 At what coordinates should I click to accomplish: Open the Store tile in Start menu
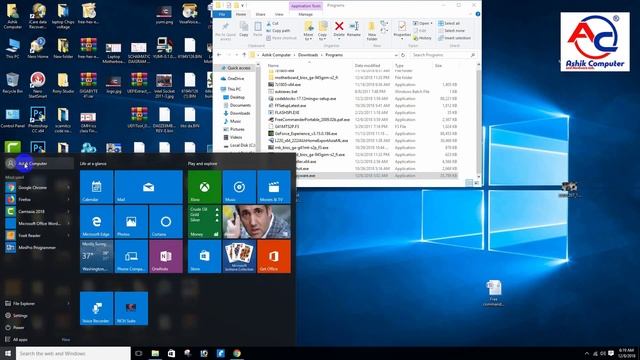coord(204,256)
